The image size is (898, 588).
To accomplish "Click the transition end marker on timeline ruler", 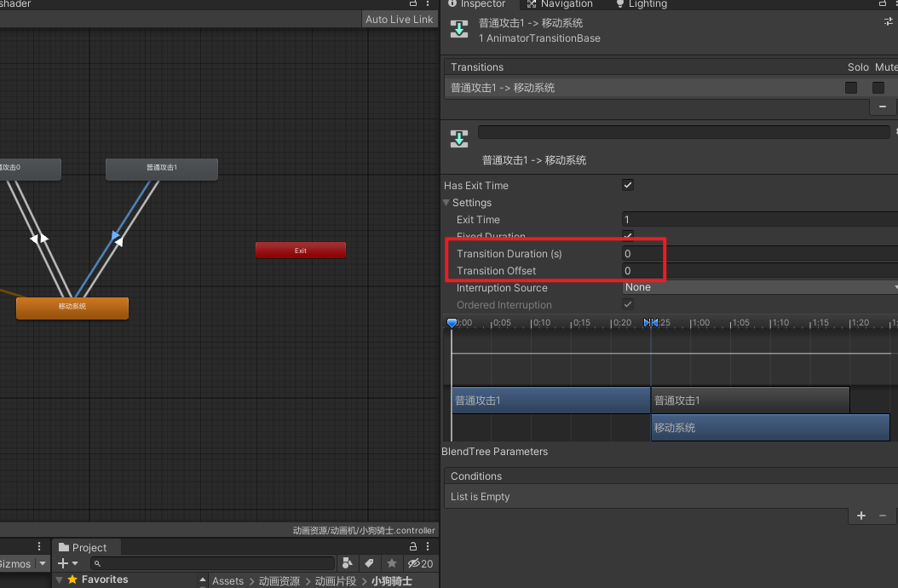I will click(x=654, y=323).
